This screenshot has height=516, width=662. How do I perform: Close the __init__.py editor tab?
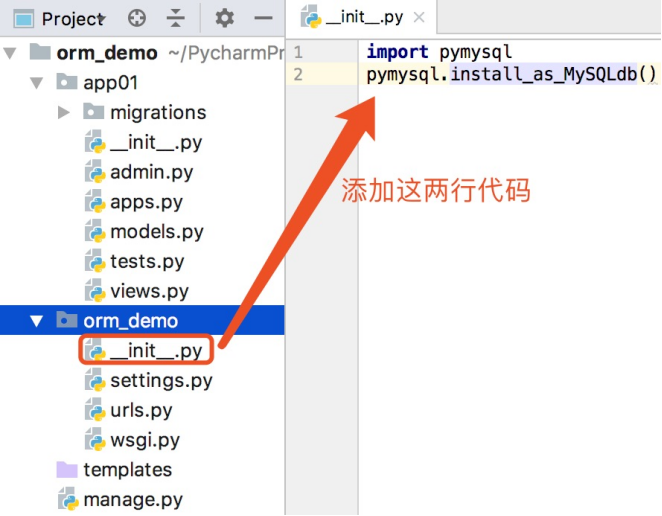pos(420,18)
